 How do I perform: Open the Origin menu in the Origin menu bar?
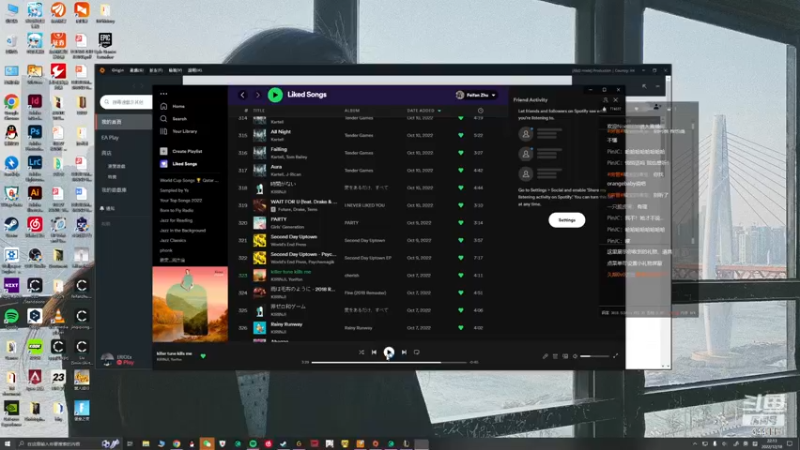pyautogui.click(x=117, y=70)
